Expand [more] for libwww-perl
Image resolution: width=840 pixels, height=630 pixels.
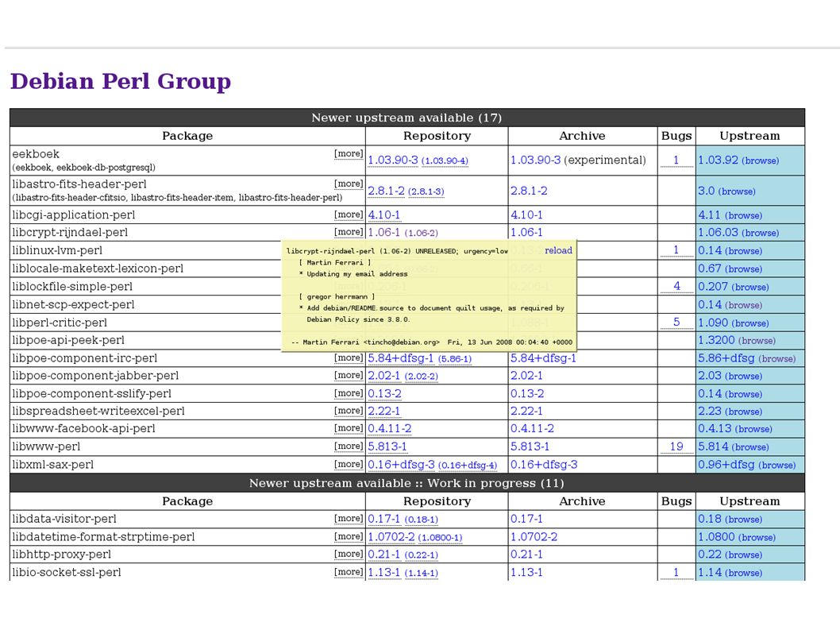[349, 446]
